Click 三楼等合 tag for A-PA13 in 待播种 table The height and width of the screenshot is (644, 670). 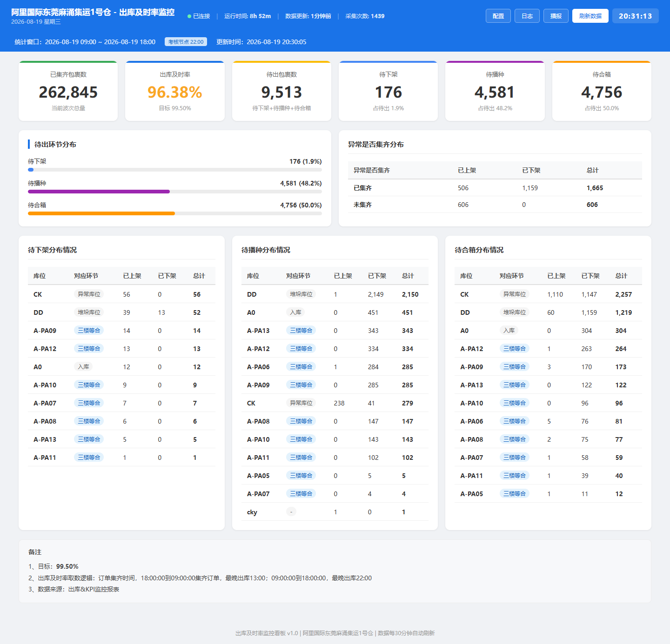[301, 331]
